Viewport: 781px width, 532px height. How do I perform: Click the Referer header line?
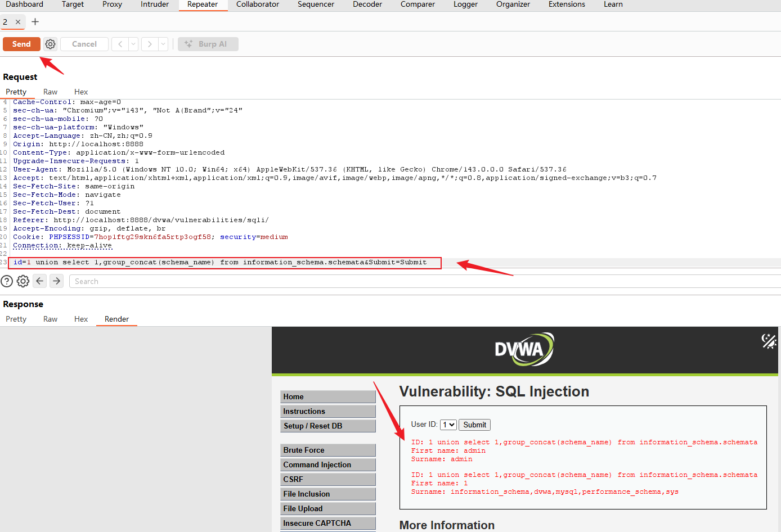coord(141,220)
